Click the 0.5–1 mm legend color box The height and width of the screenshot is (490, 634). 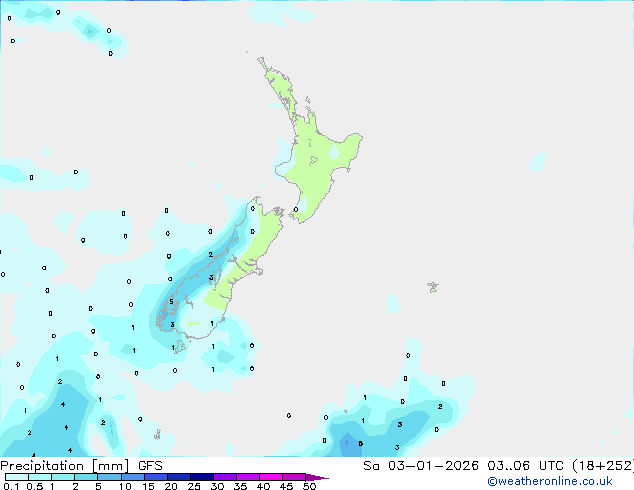[40, 477]
